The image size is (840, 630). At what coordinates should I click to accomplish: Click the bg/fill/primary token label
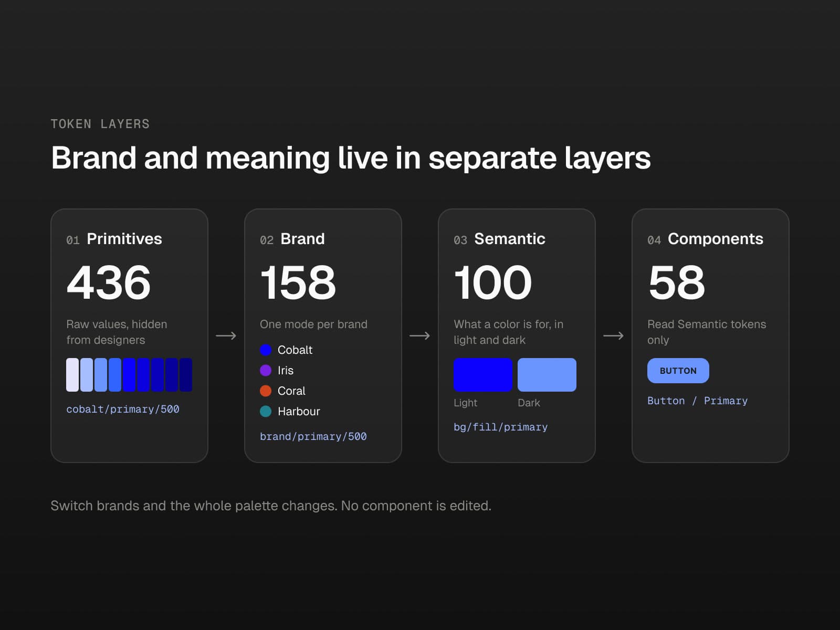[501, 427]
